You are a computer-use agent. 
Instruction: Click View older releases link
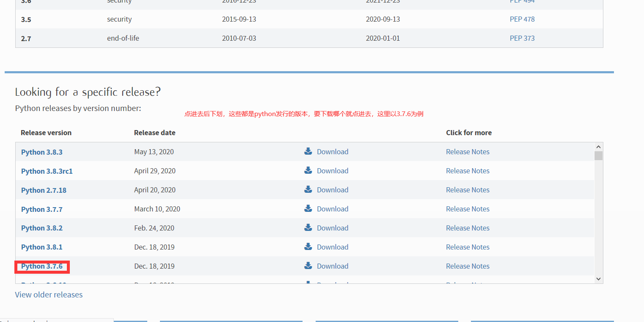pyautogui.click(x=49, y=294)
